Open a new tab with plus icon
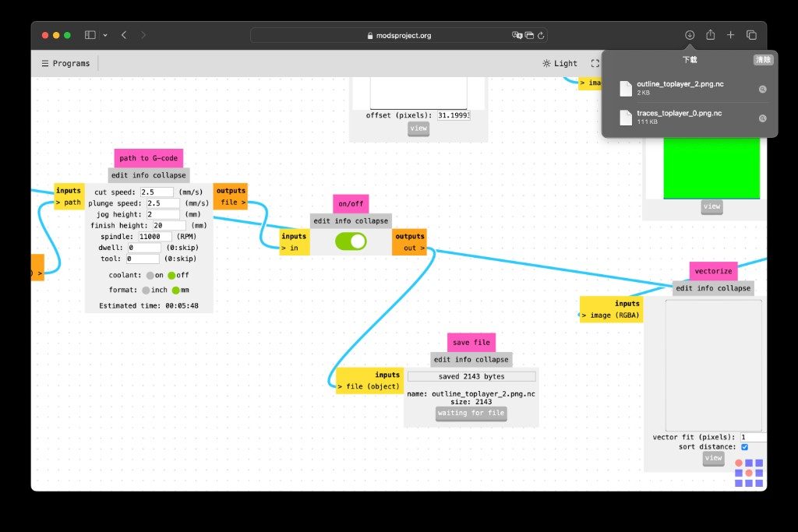 coord(730,34)
